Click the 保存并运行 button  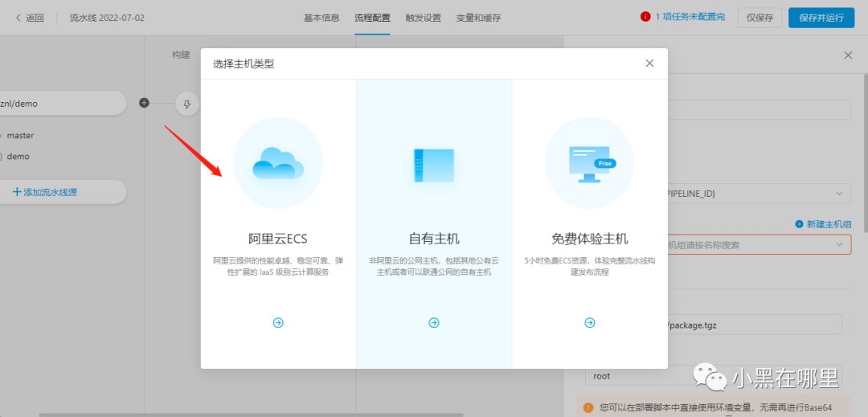pyautogui.click(x=821, y=18)
